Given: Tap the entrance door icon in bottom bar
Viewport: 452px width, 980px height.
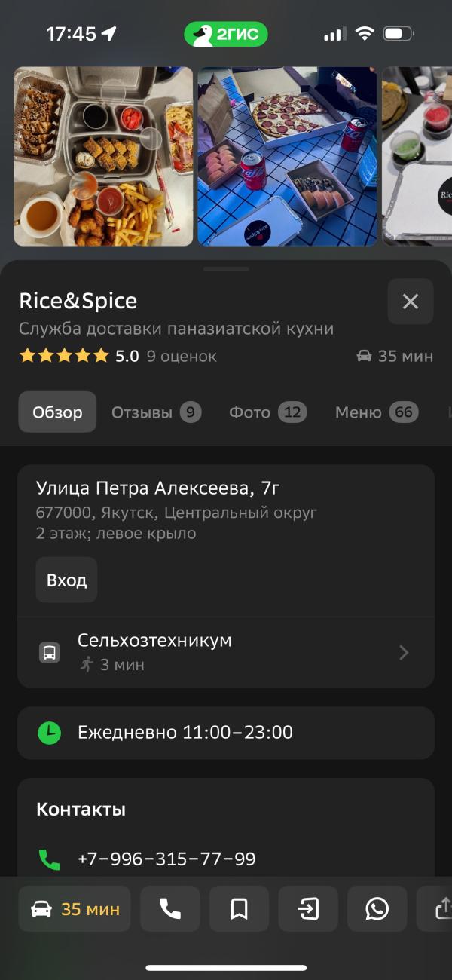Looking at the screenshot, I should pyautogui.click(x=308, y=909).
